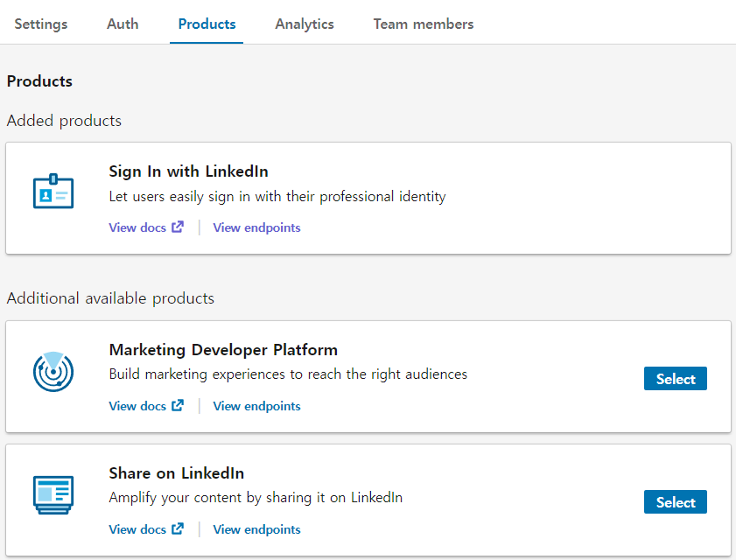Click external-link icon beside Sign In View docs

pyautogui.click(x=178, y=227)
